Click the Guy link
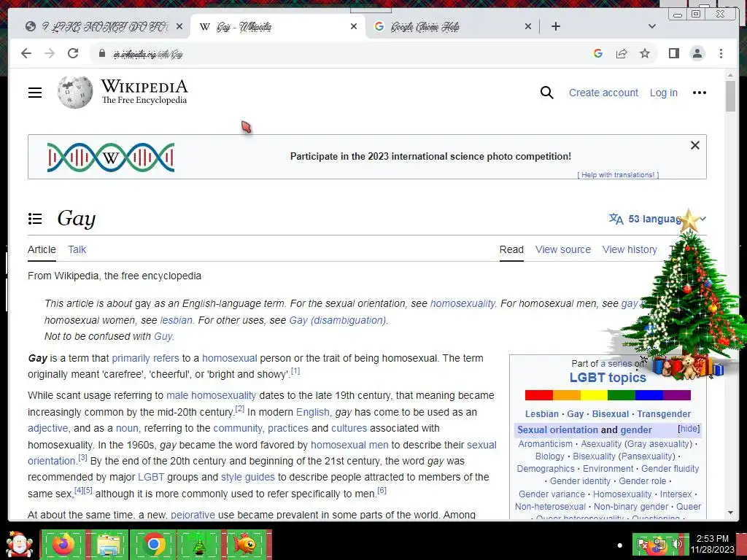The height and width of the screenshot is (560, 747). coord(163,336)
